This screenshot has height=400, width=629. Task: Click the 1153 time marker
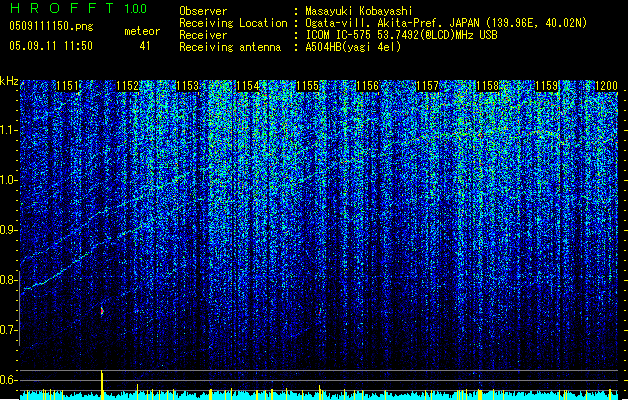point(187,86)
